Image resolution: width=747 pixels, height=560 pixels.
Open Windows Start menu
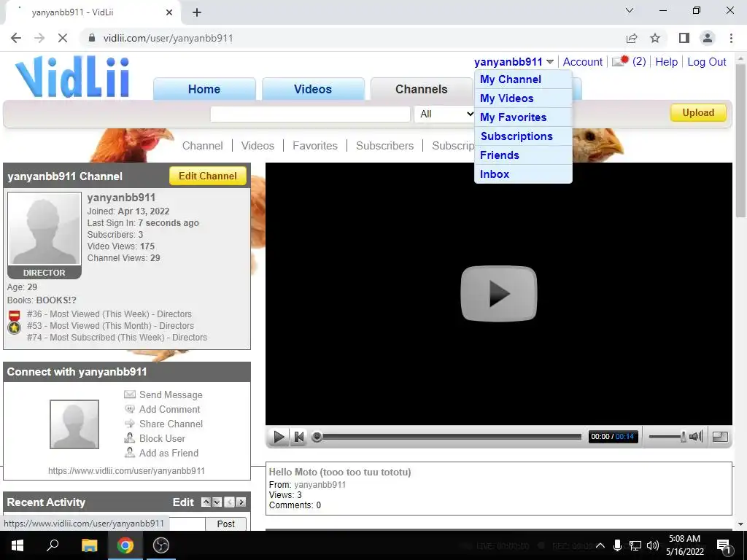18,545
